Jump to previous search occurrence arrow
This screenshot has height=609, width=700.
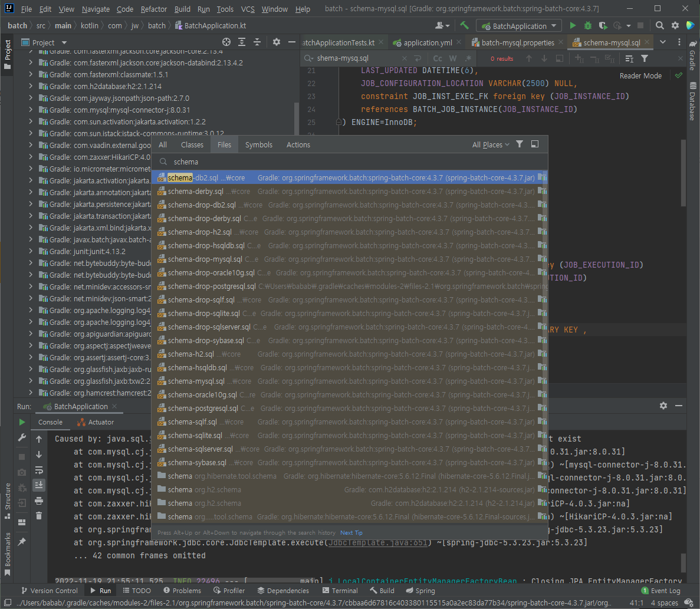coord(529,58)
